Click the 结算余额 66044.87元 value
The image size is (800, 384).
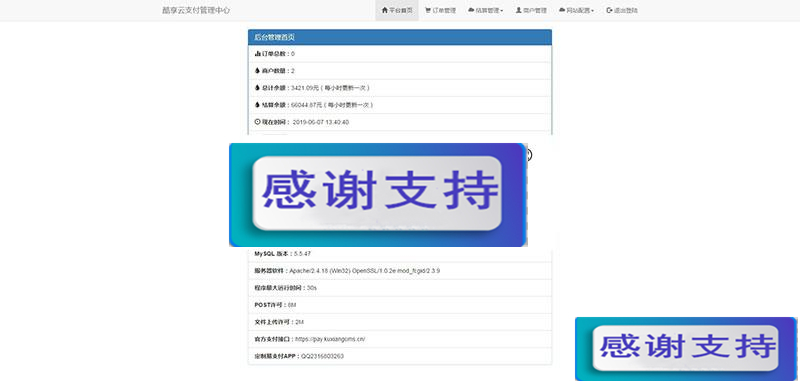click(x=307, y=105)
